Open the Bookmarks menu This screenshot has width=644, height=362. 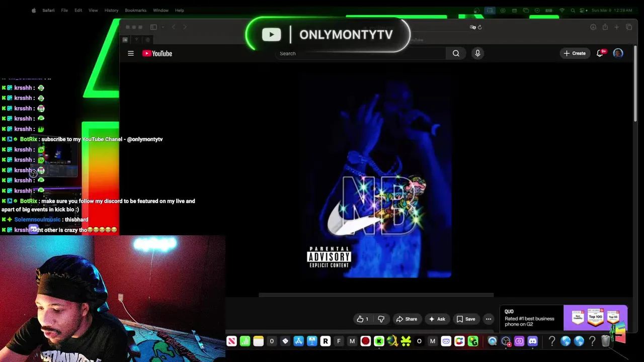pyautogui.click(x=135, y=10)
